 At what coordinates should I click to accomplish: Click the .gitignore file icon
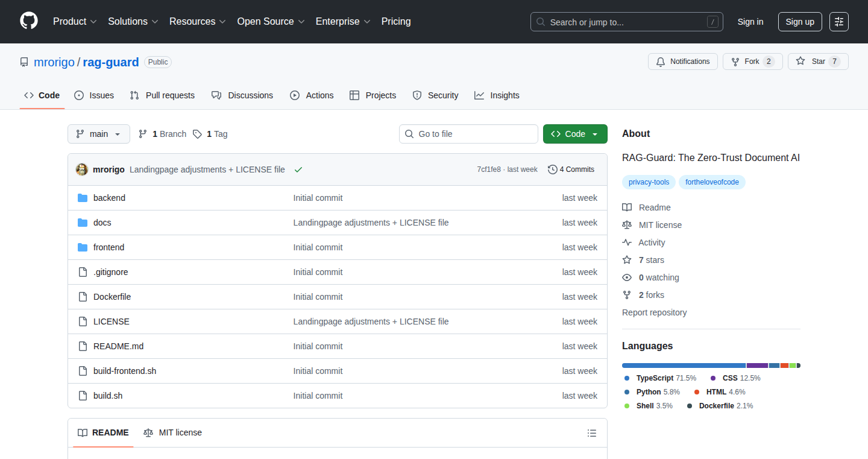coord(83,272)
